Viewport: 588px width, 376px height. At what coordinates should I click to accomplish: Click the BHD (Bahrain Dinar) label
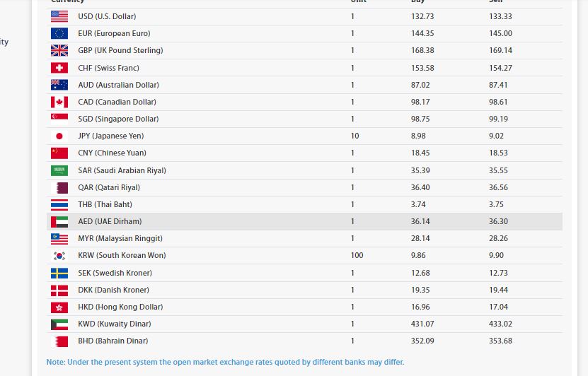tap(113, 341)
